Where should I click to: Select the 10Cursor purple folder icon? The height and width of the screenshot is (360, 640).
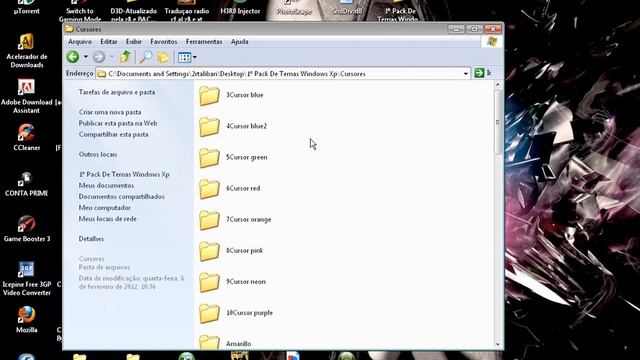tap(209, 313)
